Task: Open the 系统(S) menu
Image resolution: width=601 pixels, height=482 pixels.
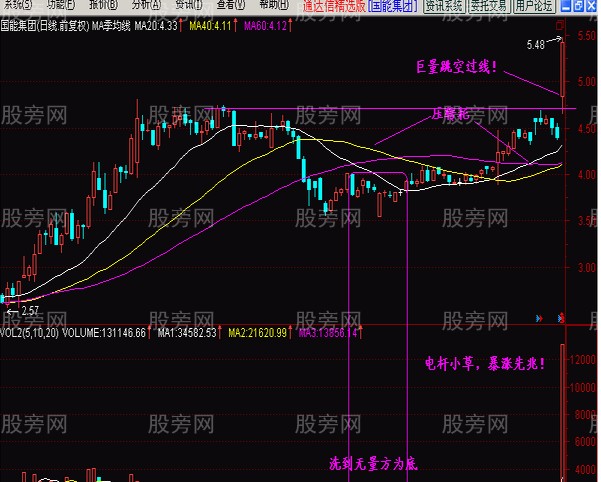Action: tap(18, 5)
